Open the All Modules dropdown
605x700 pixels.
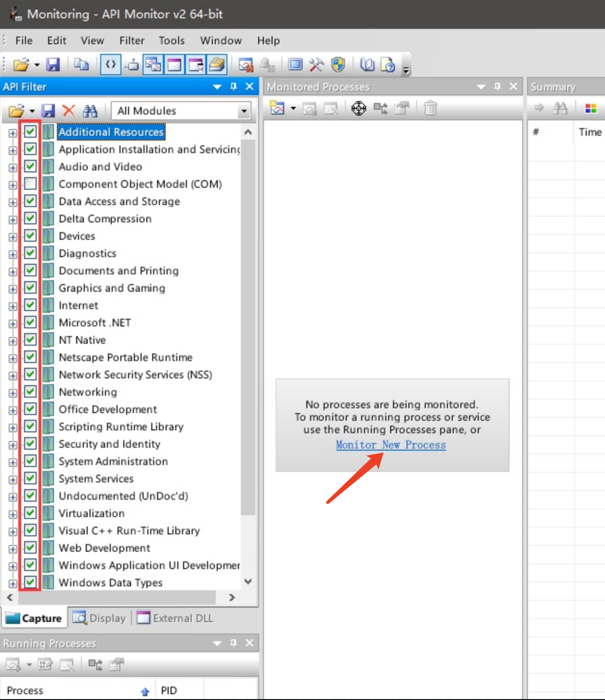244,111
